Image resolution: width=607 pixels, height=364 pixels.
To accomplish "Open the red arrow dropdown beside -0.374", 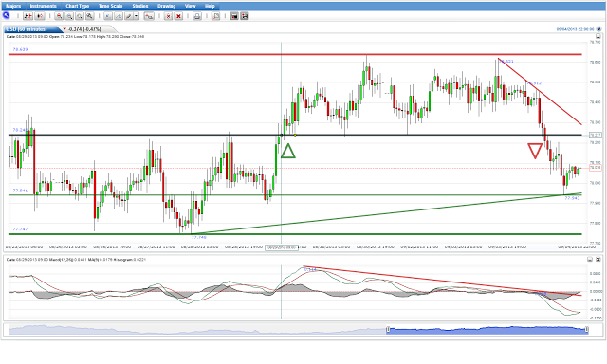I will pyautogui.click(x=64, y=29).
